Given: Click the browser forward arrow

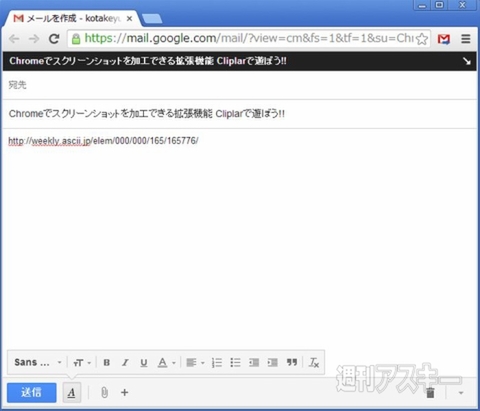Looking at the screenshot, I should click(34, 39).
